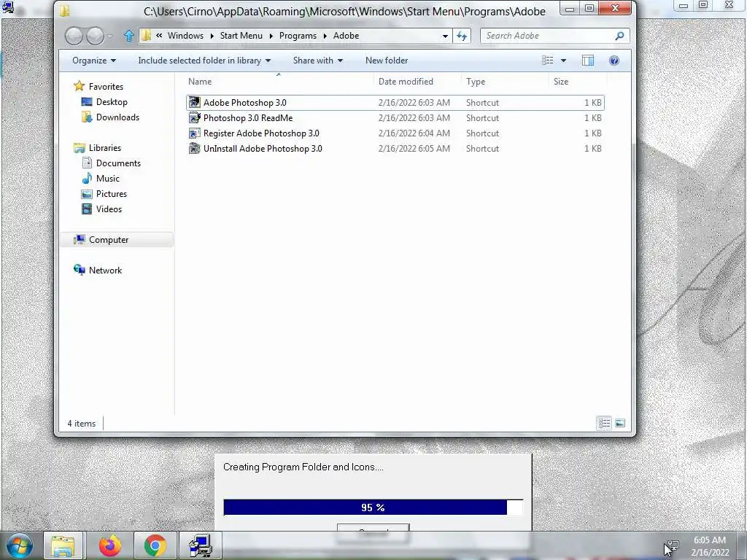Navigate to Programs in the breadcrumb

[298, 36]
